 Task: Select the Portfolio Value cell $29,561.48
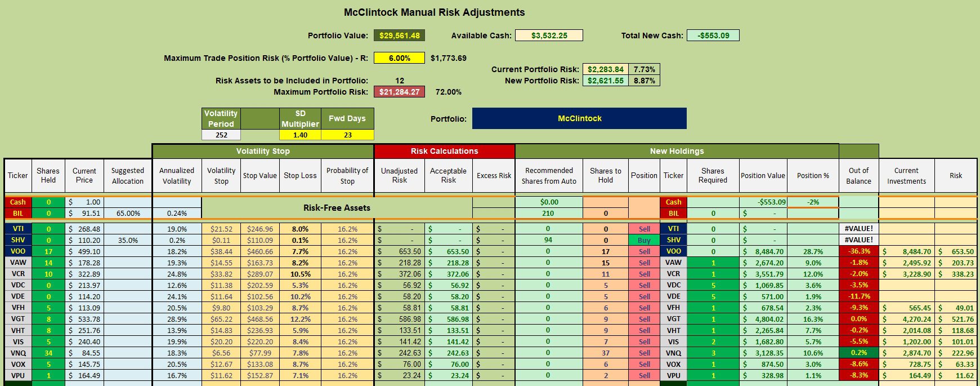(399, 36)
